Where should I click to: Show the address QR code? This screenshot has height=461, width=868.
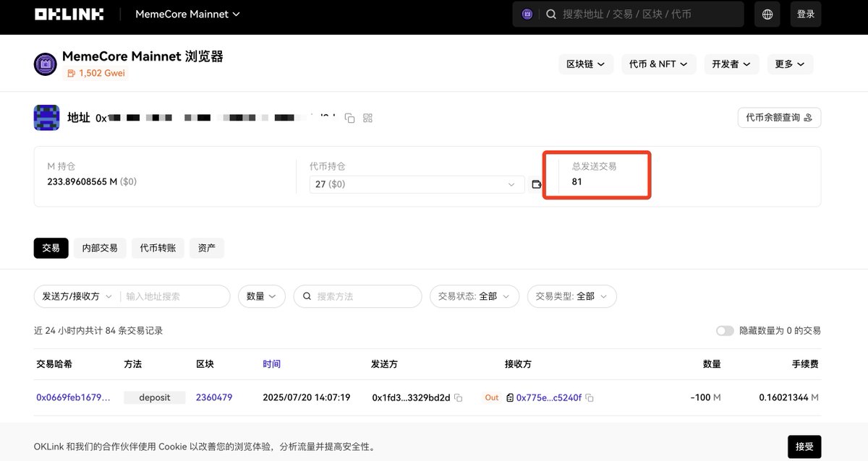click(367, 118)
